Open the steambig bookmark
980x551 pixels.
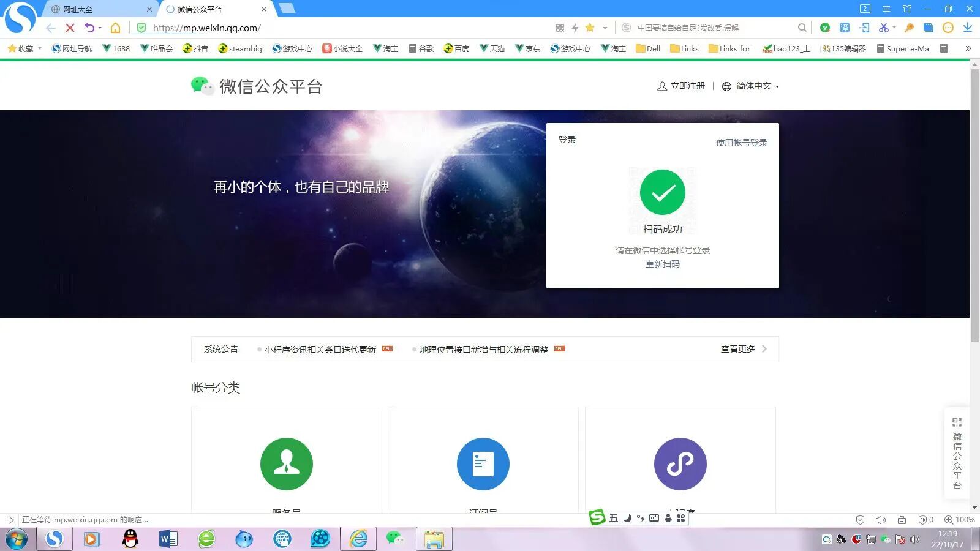[240, 48]
